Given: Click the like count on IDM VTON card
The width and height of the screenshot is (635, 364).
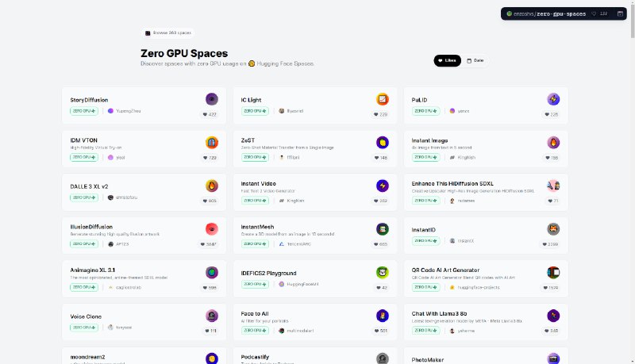Looking at the screenshot, I should (210, 158).
